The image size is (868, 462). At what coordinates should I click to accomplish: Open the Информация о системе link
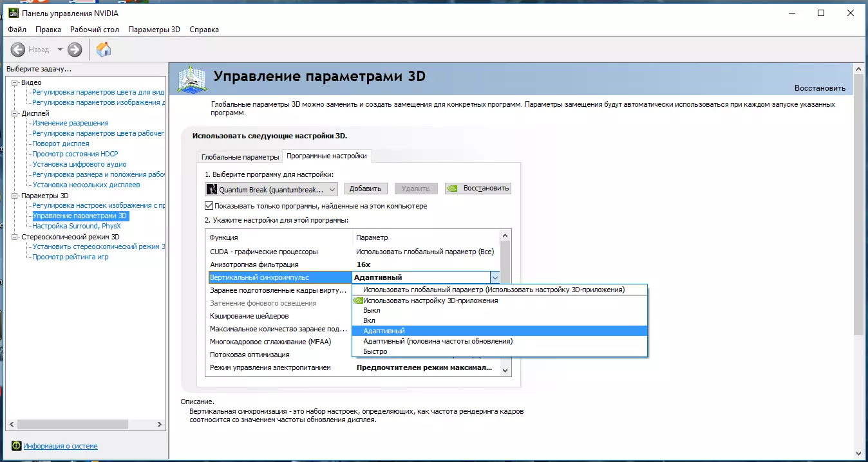click(x=61, y=446)
